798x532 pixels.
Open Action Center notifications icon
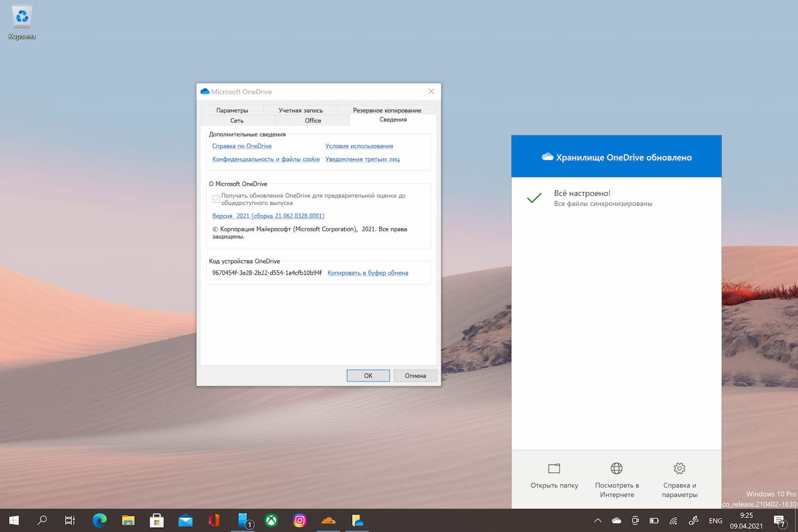coord(780,520)
